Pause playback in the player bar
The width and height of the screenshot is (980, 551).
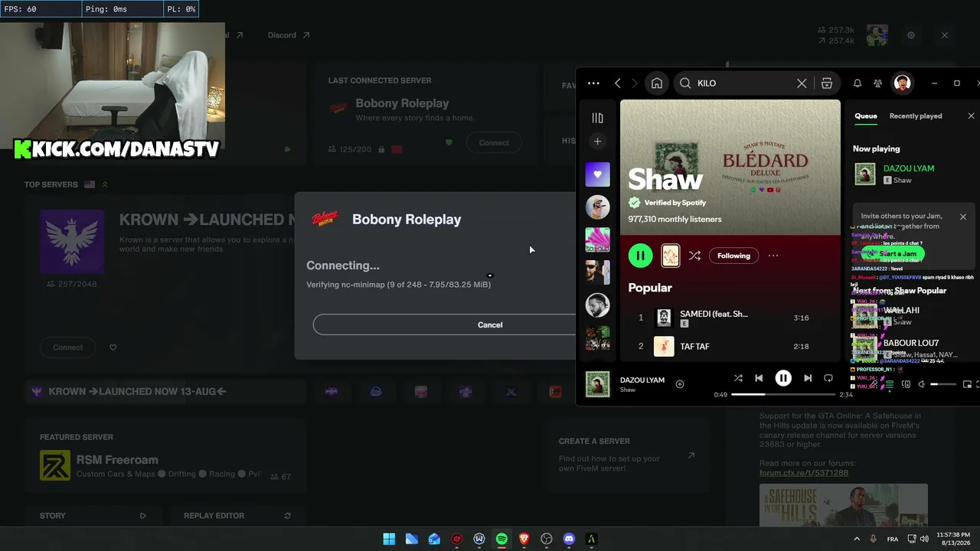point(783,378)
